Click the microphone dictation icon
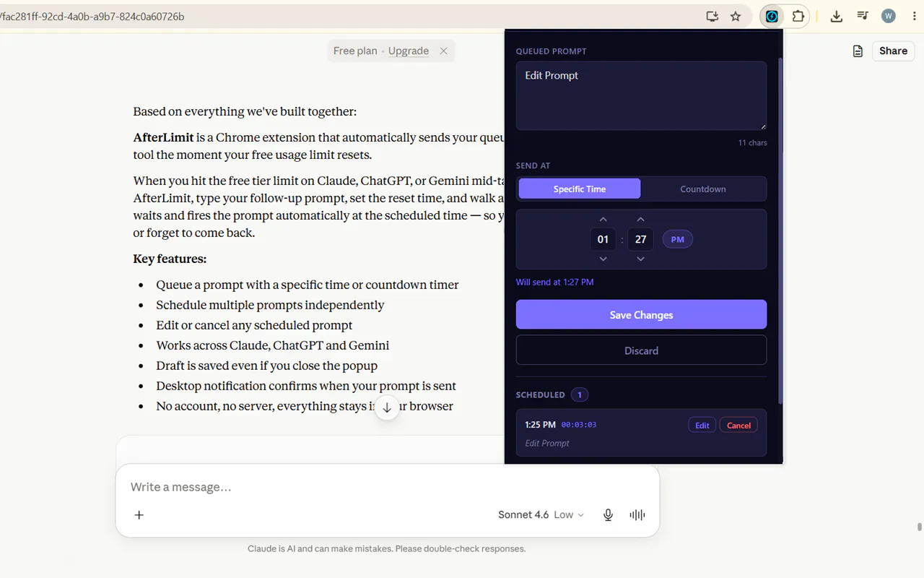Viewport: 924px width, 578px height. [609, 515]
